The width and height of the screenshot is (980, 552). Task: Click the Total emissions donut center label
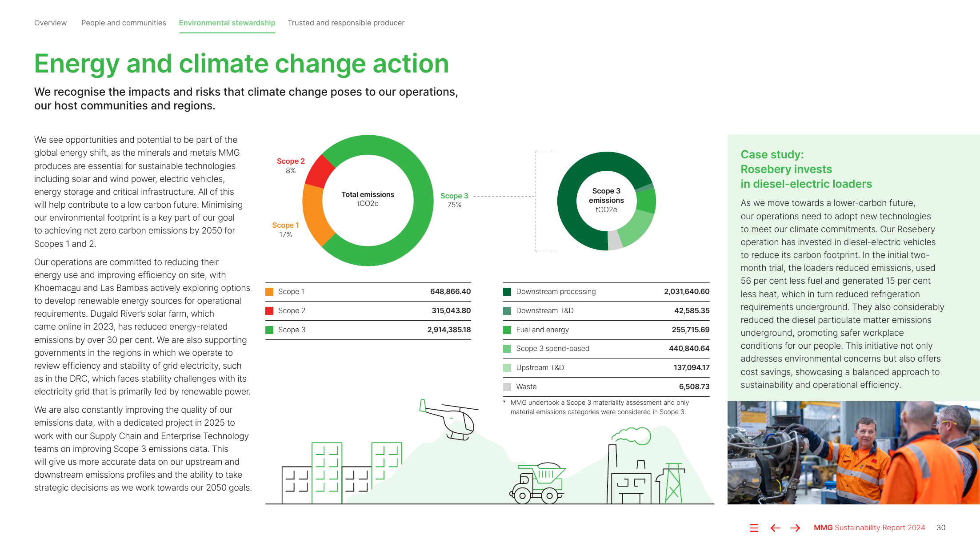[368, 199]
